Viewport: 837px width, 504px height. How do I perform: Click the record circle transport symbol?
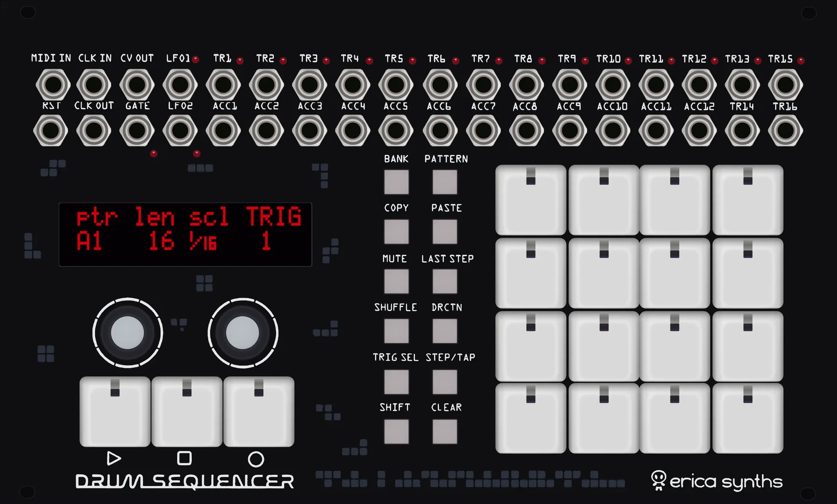click(256, 459)
